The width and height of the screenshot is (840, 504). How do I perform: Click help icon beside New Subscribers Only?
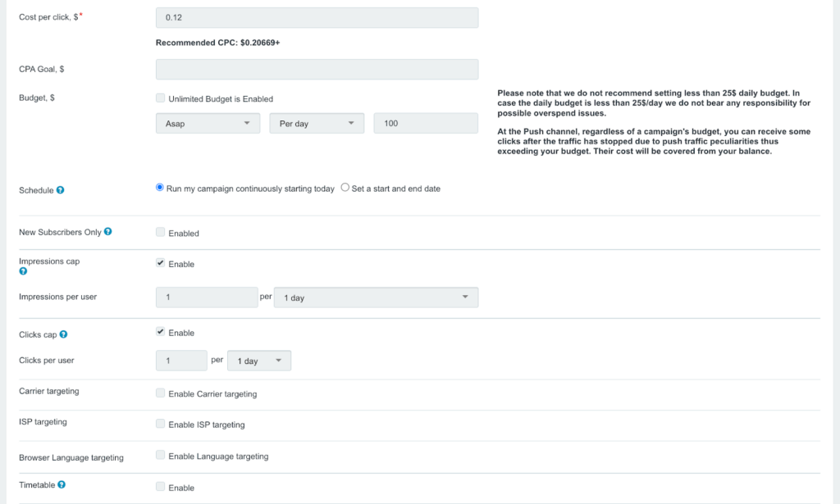point(108,232)
